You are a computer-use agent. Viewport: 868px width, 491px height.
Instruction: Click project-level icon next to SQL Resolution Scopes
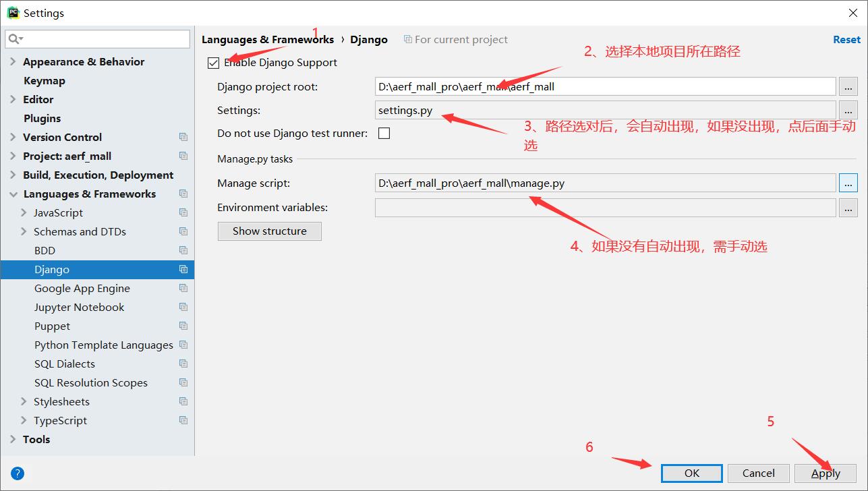pos(183,382)
